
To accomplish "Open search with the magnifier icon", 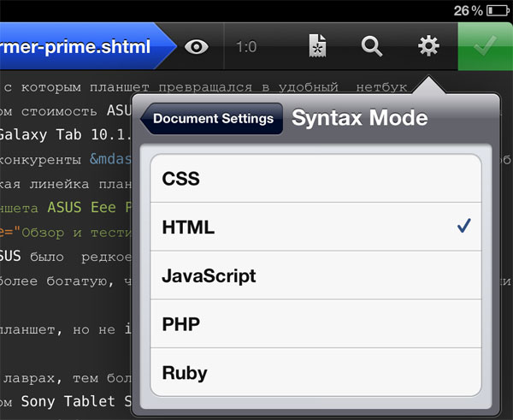I will (x=372, y=46).
